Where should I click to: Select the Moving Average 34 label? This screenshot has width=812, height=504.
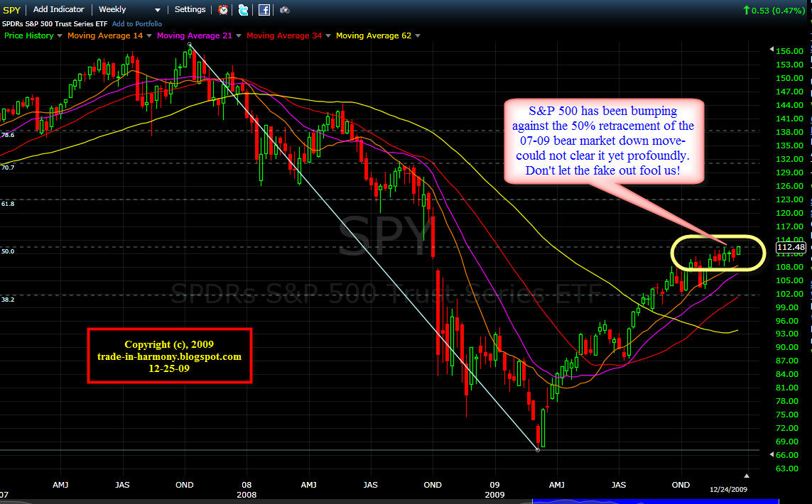point(284,35)
